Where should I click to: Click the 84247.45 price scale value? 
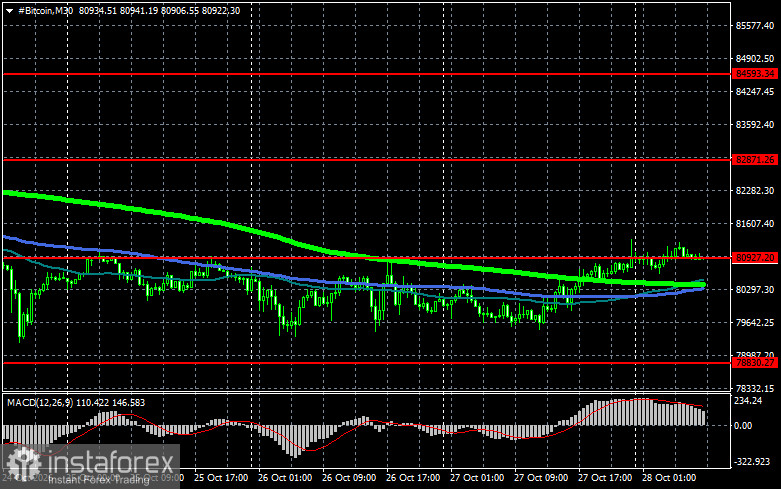click(x=755, y=92)
